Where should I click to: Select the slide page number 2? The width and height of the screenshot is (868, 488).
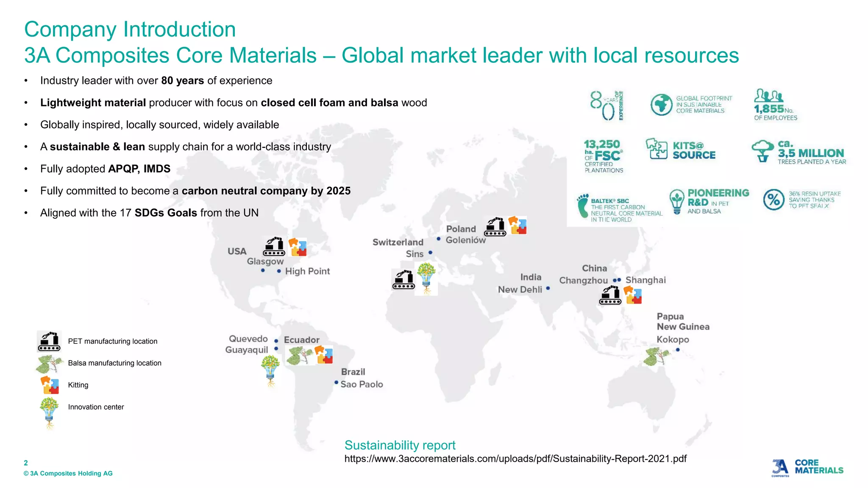26,463
